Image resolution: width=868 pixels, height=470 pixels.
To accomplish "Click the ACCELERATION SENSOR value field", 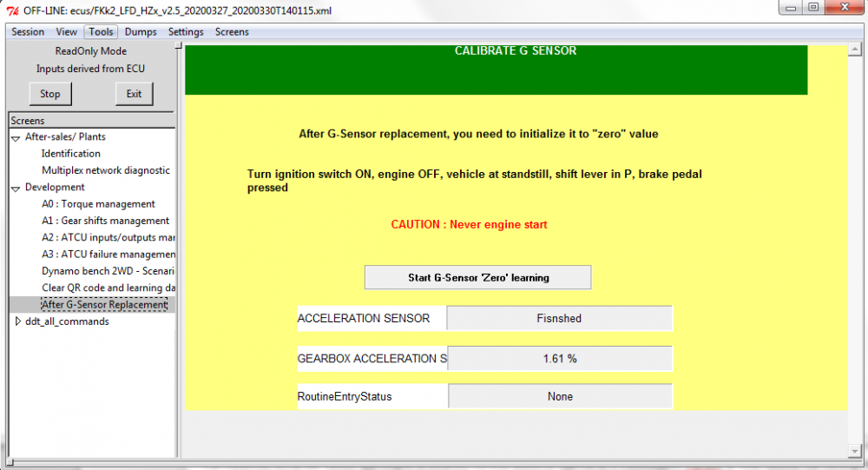I will (560, 318).
